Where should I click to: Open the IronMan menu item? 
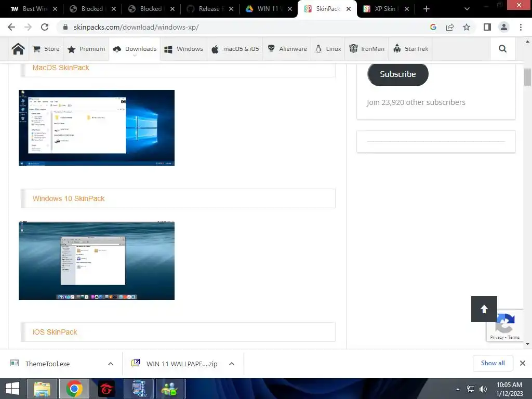click(x=367, y=49)
